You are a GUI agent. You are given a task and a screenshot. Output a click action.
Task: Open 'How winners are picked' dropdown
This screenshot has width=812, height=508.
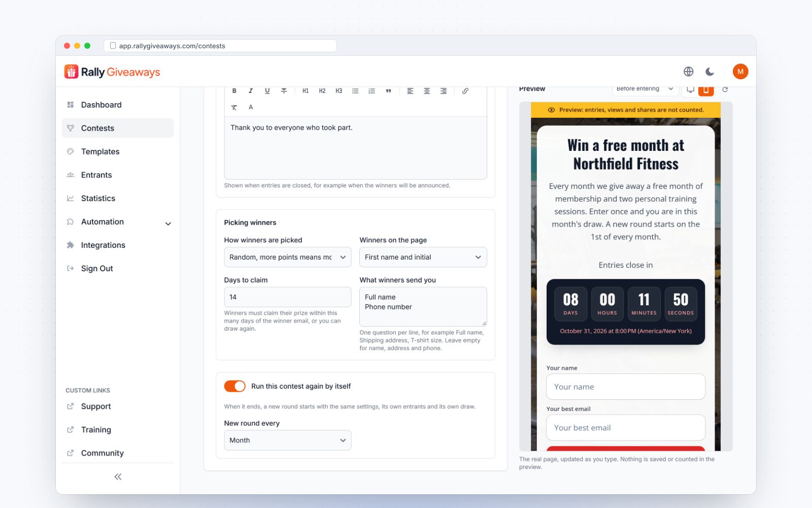(x=288, y=257)
